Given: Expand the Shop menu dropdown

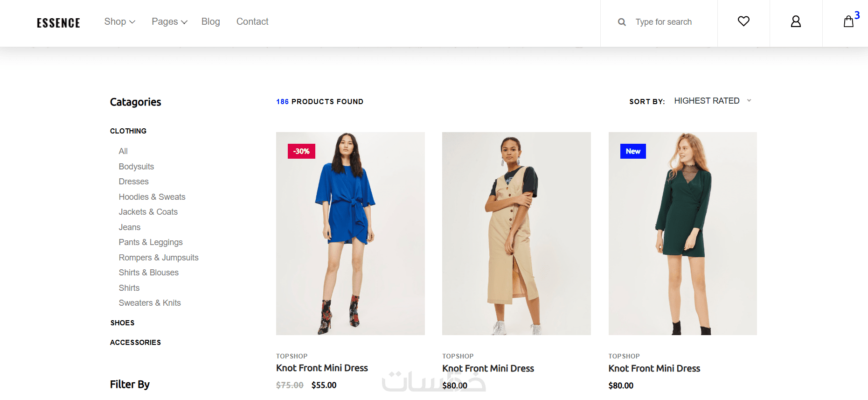Looking at the screenshot, I should 119,21.
